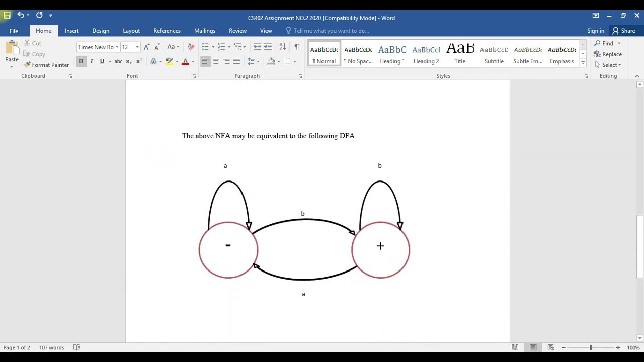
Task: Open the References tab
Action: point(167,31)
